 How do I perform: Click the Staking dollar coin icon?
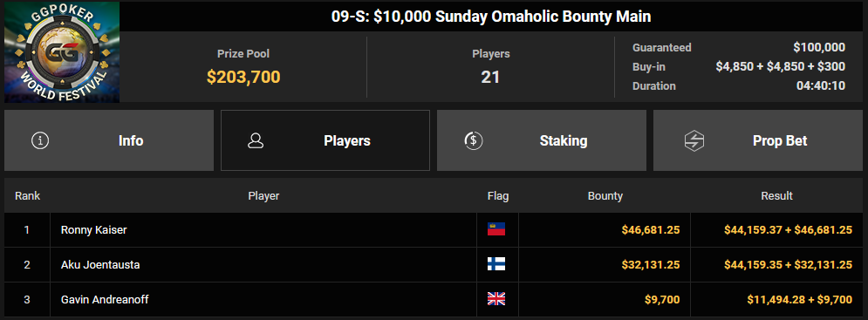pos(474,140)
